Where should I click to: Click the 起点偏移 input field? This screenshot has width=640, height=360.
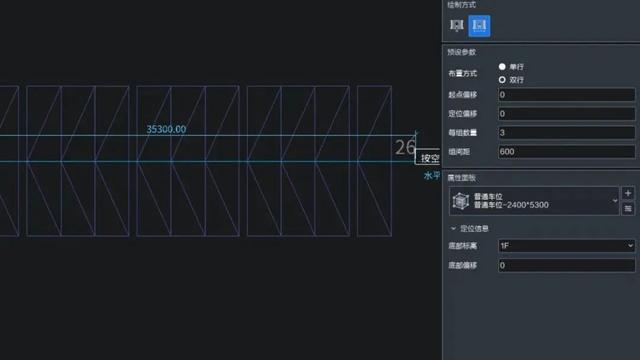pos(567,95)
